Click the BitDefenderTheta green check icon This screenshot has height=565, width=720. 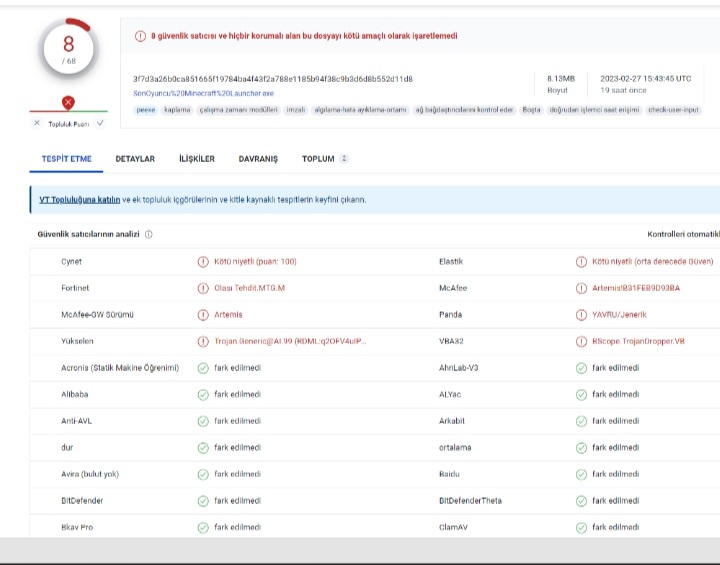[x=581, y=501]
